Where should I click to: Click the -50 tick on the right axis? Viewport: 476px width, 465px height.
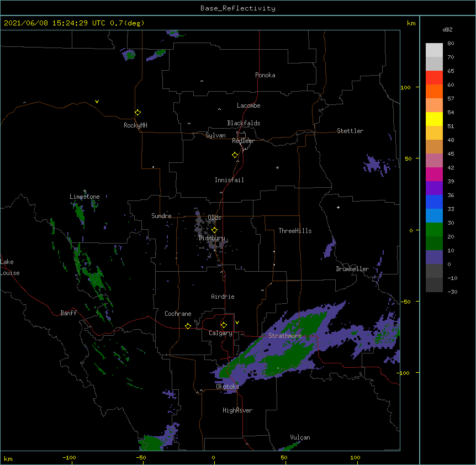coord(405,302)
